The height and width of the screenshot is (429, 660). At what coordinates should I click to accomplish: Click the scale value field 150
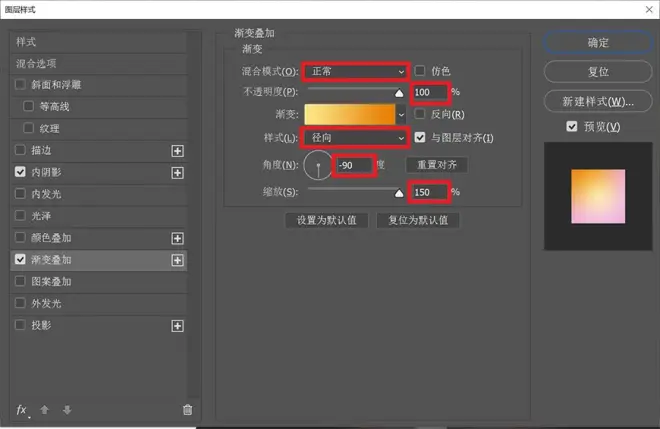point(429,192)
